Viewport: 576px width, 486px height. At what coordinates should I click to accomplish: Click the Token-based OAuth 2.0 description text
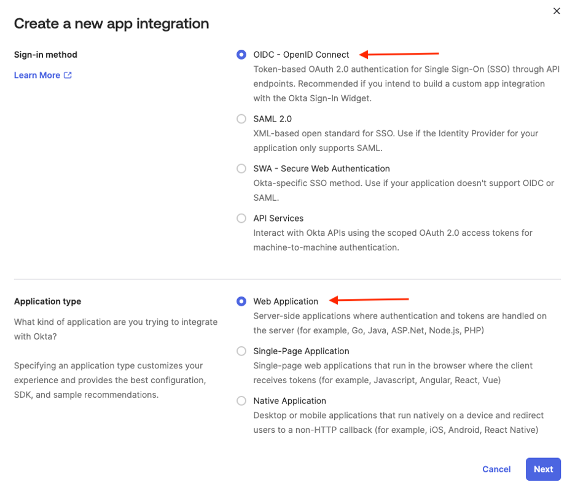coord(406,84)
